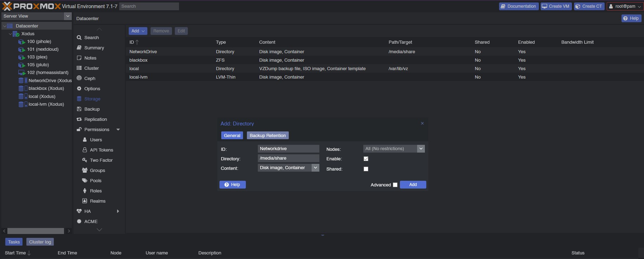Click the Groups icon
The height and width of the screenshot is (259, 644).
pyautogui.click(x=85, y=170)
